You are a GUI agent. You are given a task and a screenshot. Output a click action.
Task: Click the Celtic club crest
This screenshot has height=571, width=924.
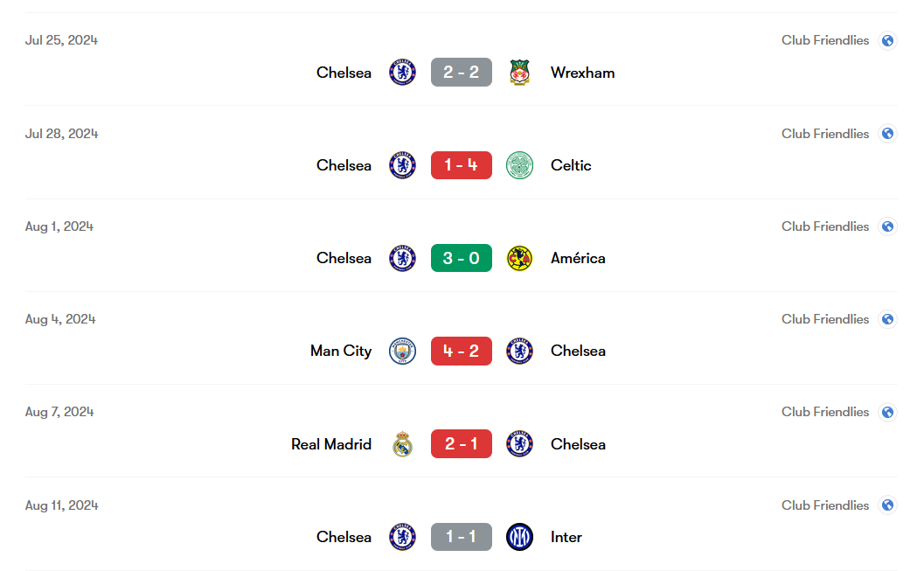click(519, 165)
